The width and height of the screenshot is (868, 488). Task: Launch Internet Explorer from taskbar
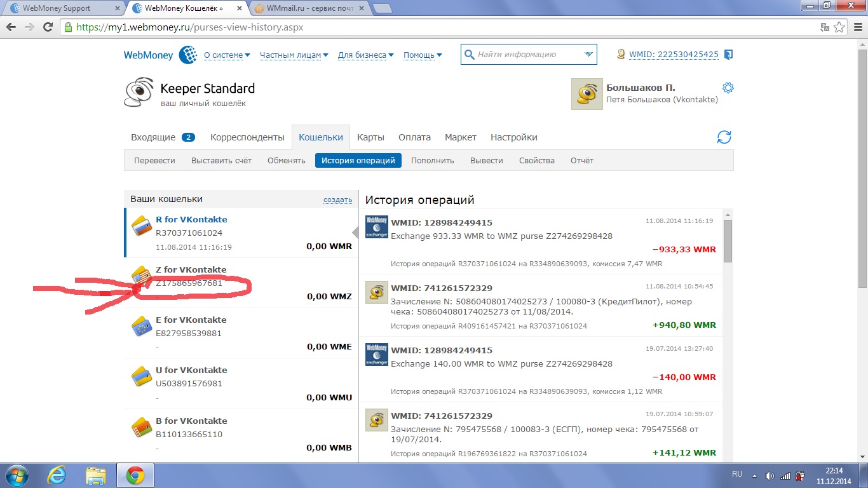pos(57,475)
